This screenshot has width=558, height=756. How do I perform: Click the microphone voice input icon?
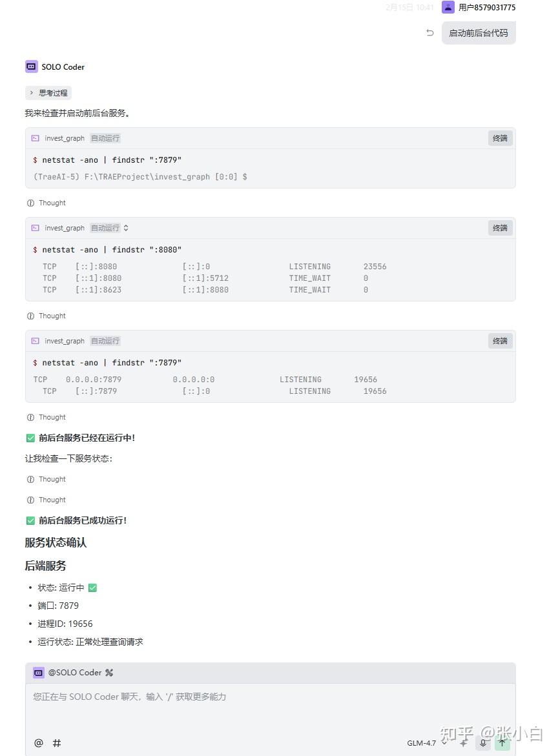click(x=483, y=743)
